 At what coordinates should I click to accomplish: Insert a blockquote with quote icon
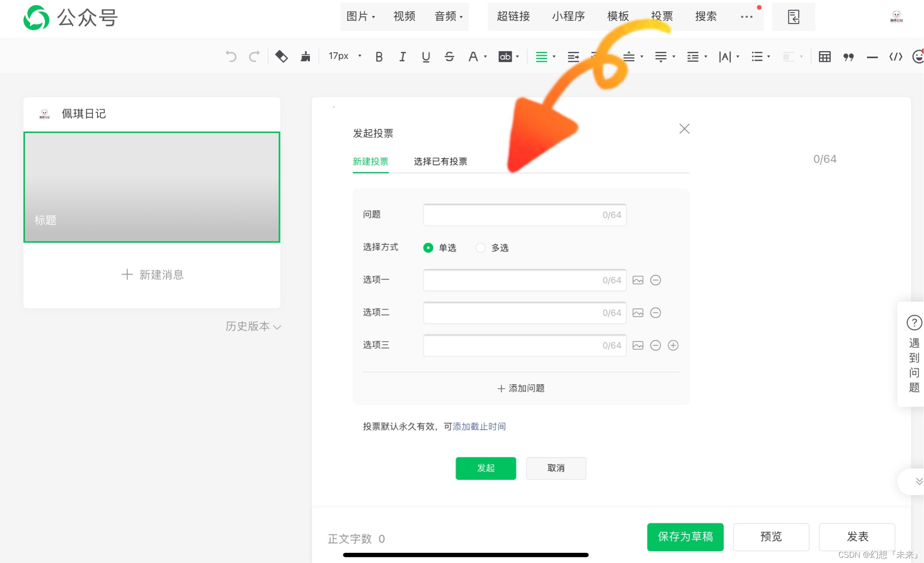point(848,57)
